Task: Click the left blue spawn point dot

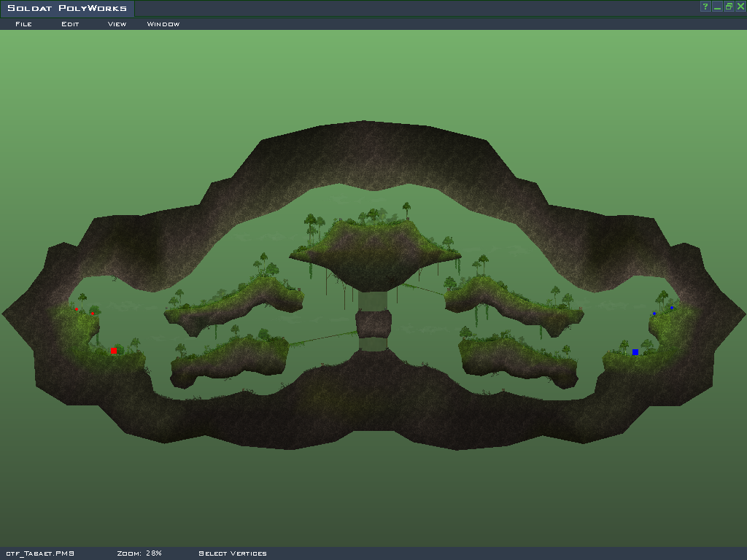Action: point(654,314)
